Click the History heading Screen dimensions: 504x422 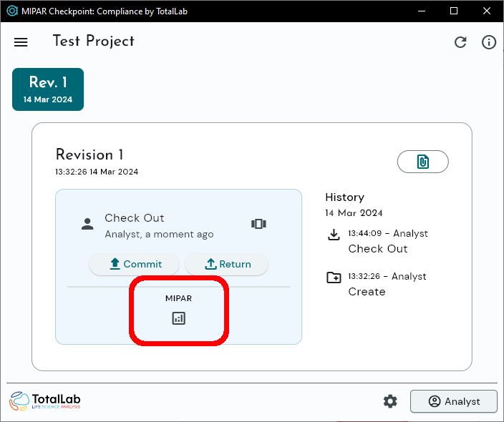[344, 197]
